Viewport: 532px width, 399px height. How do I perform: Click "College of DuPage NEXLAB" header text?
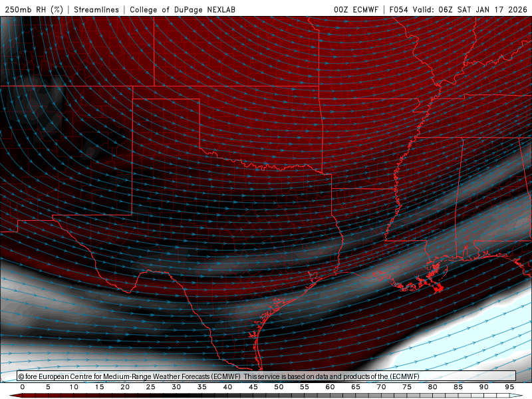pyautogui.click(x=182, y=9)
